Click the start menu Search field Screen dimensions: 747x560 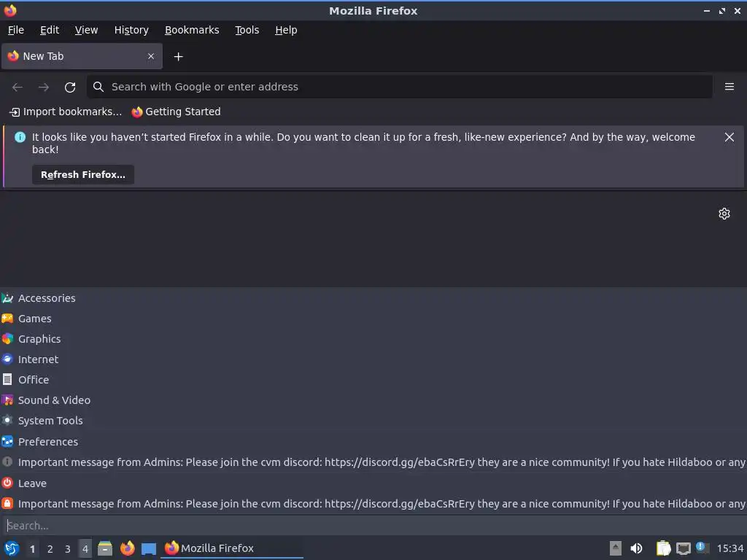coord(373,526)
